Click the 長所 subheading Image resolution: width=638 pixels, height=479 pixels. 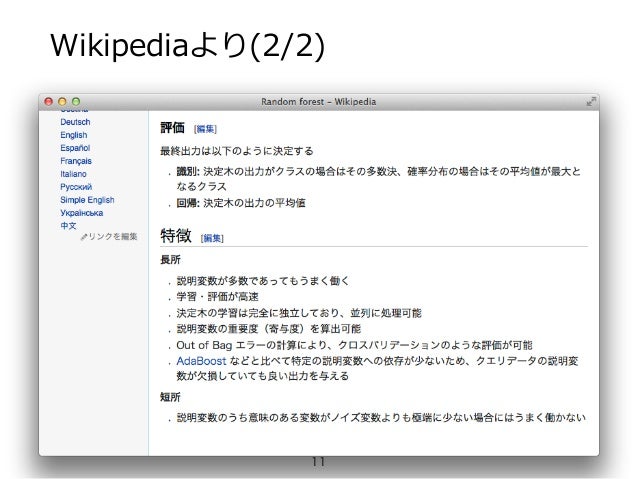pos(170,260)
